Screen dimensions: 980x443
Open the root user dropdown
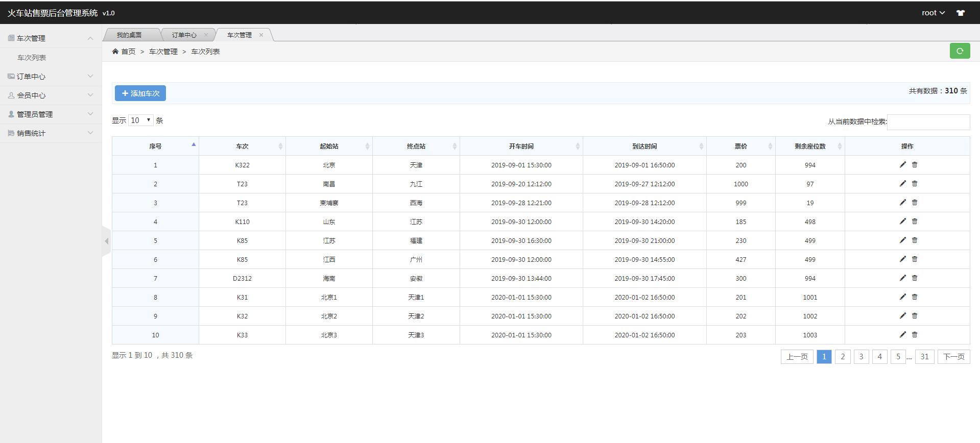pyautogui.click(x=933, y=13)
